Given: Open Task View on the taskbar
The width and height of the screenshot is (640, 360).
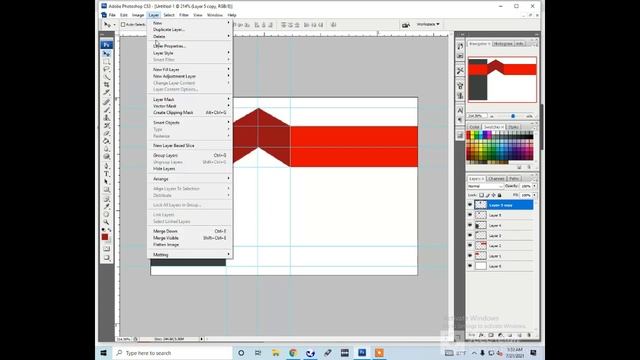Looking at the screenshot, I should click(258, 353).
